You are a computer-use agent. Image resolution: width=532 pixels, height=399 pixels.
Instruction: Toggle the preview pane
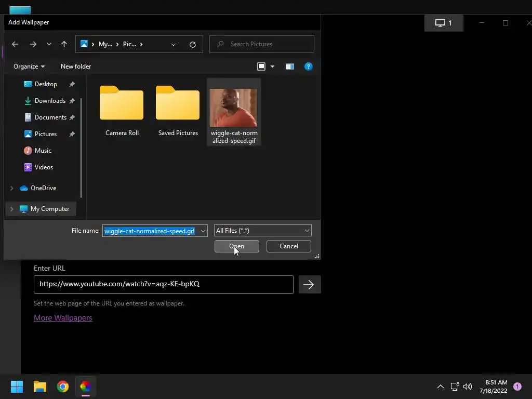[x=290, y=66]
